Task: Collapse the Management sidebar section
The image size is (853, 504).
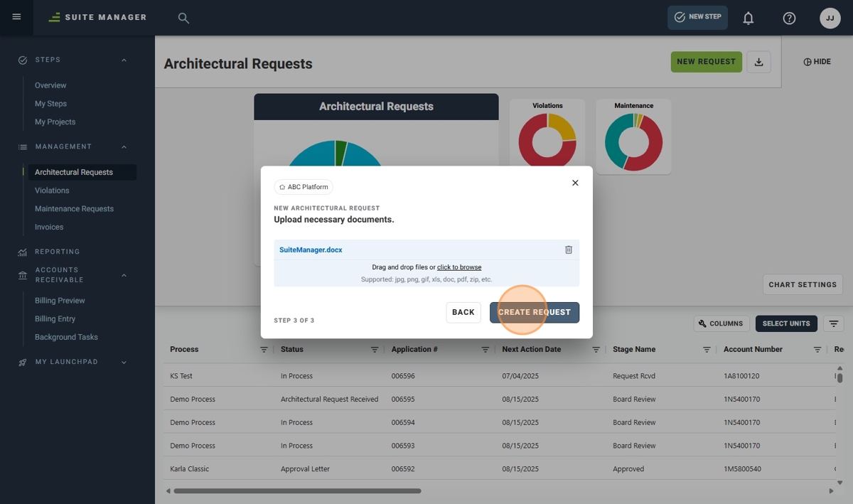Action: click(124, 147)
